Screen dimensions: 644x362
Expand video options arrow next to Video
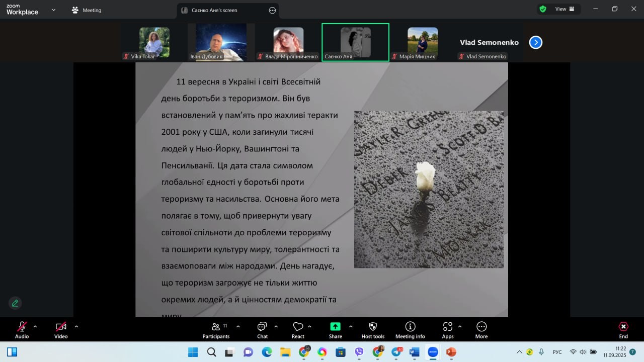tap(76, 326)
